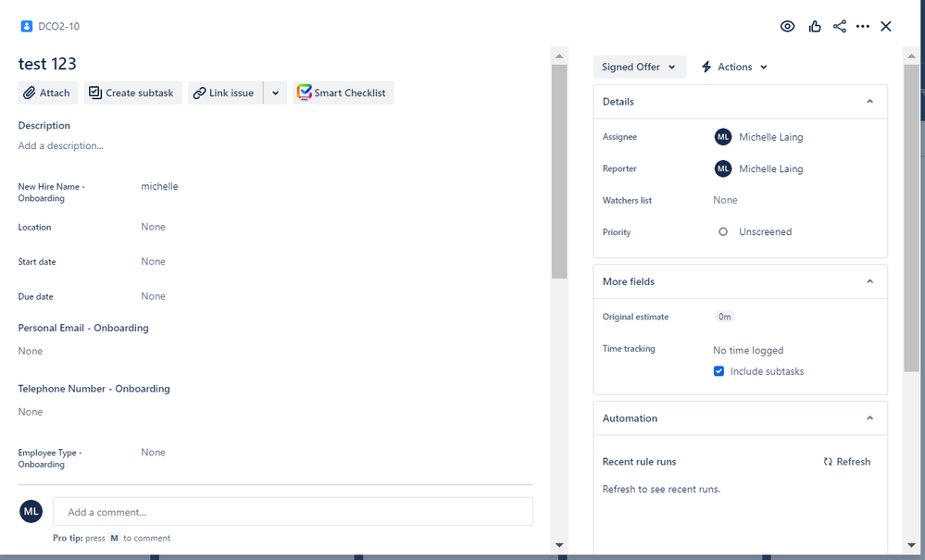Open the more actions ellipsis menu

863,26
